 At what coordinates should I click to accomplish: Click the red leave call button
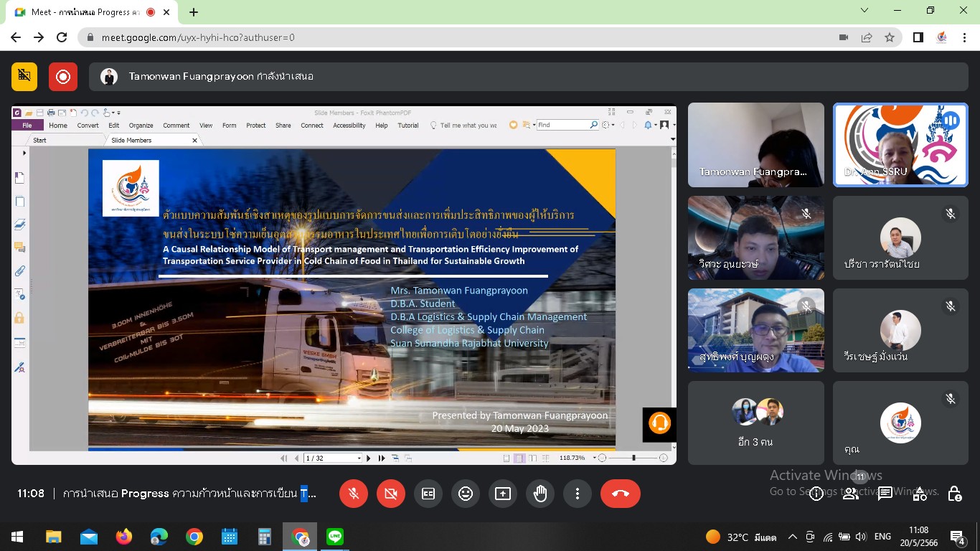coord(620,494)
